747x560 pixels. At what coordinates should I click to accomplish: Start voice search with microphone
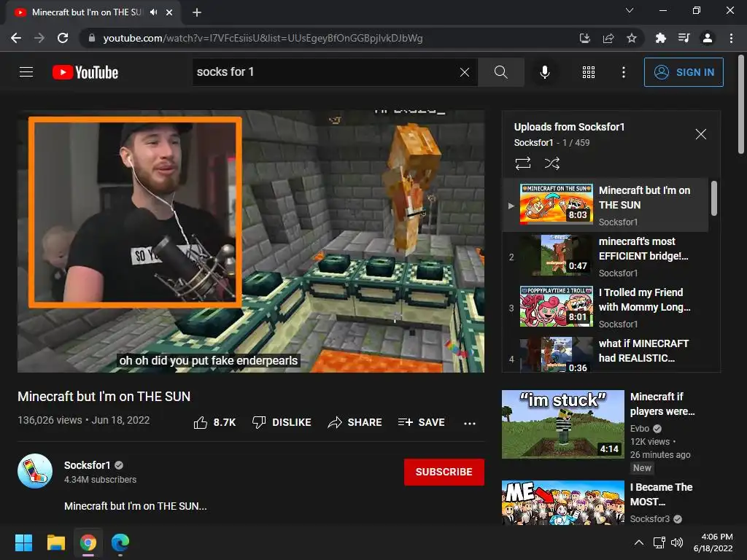(x=544, y=72)
